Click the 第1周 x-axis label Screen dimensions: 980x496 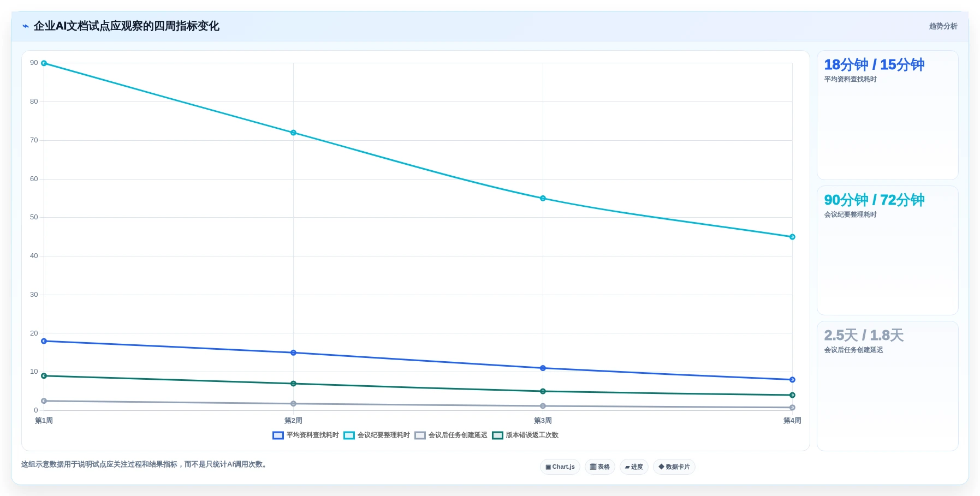[44, 421]
